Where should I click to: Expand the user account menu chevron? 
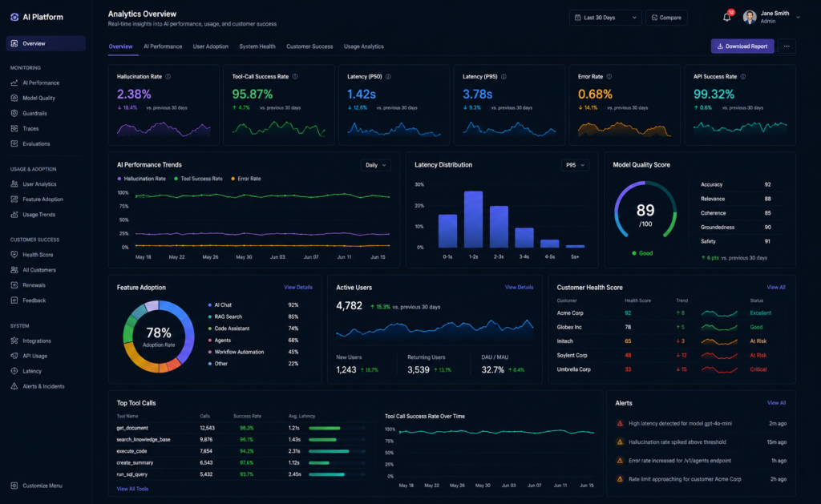tap(798, 18)
